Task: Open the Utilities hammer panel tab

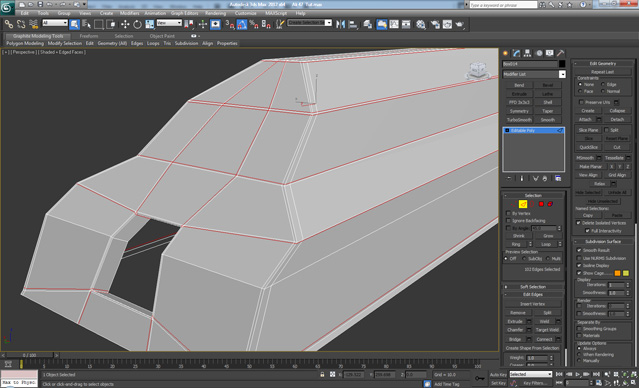Action: coord(561,53)
